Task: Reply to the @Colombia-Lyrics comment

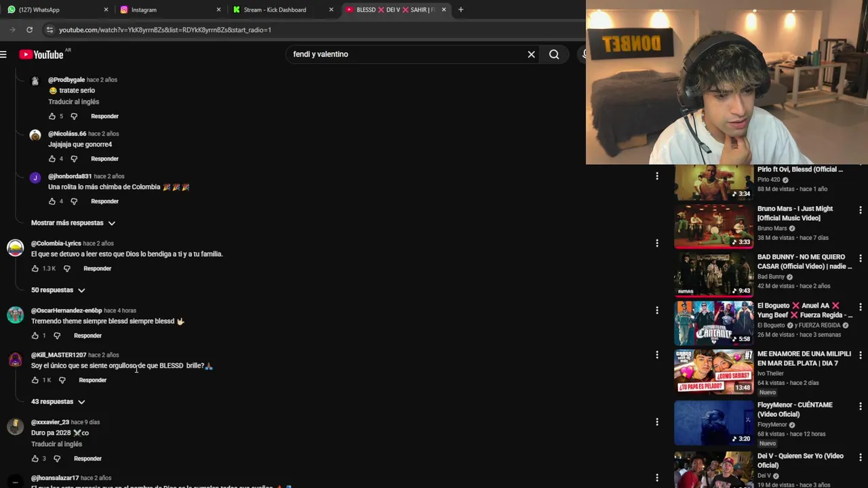Action: (x=97, y=268)
